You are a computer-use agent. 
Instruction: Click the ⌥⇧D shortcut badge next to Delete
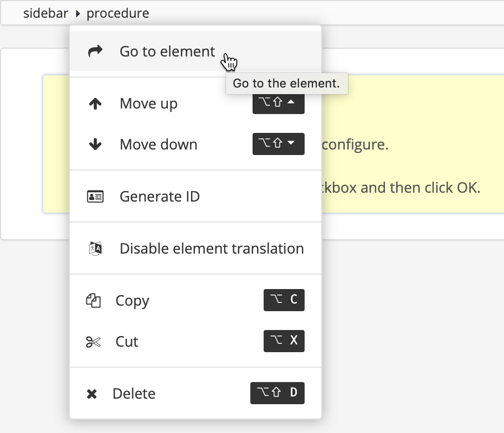pyautogui.click(x=277, y=393)
